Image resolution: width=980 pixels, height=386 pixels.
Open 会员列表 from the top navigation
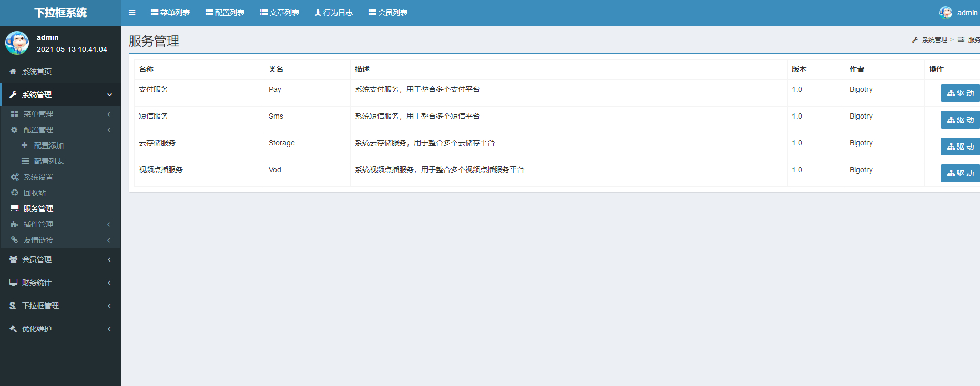coord(388,13)
